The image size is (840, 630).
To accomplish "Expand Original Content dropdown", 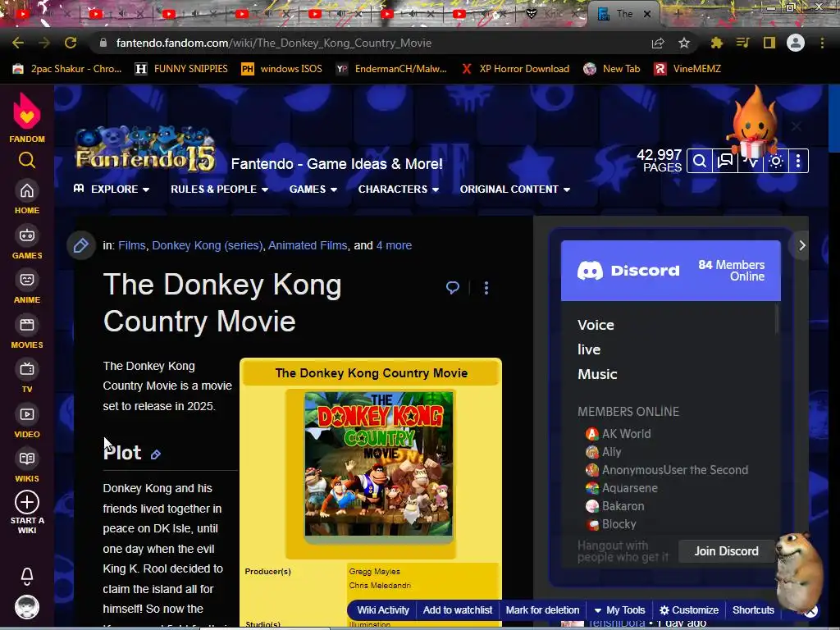I will point(515,189).
